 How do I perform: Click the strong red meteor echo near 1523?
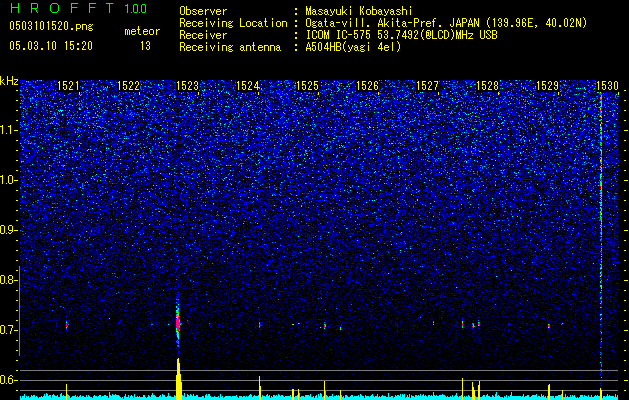click(178, 322)
